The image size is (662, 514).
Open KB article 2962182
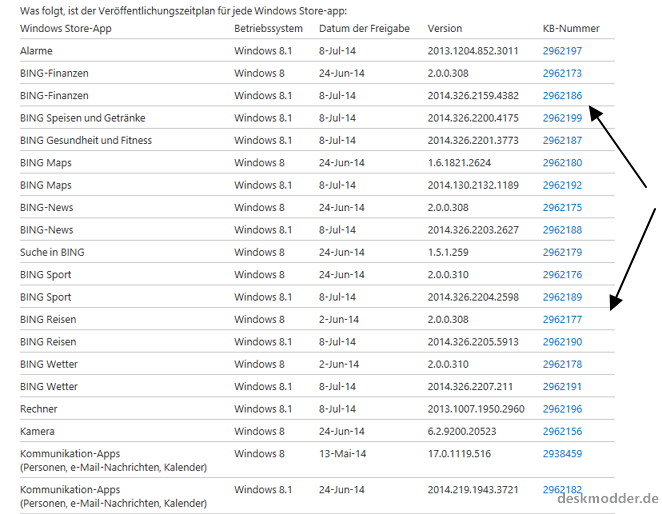[562, 490]
